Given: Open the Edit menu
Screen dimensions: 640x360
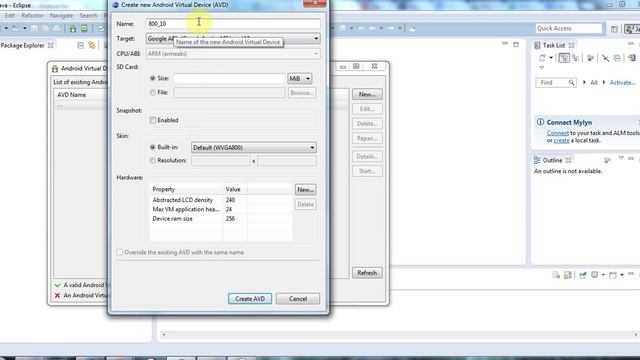Looking at the screenshot, I should click(10, 16).
